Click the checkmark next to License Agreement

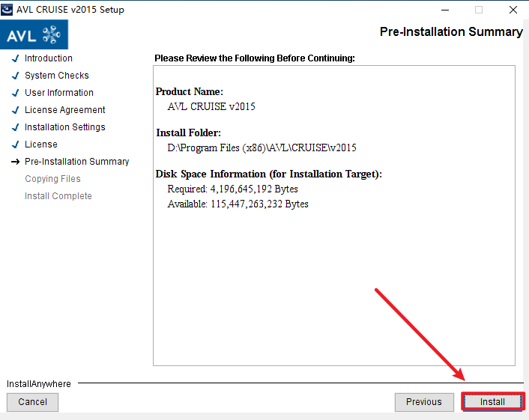tap(15, 110)
